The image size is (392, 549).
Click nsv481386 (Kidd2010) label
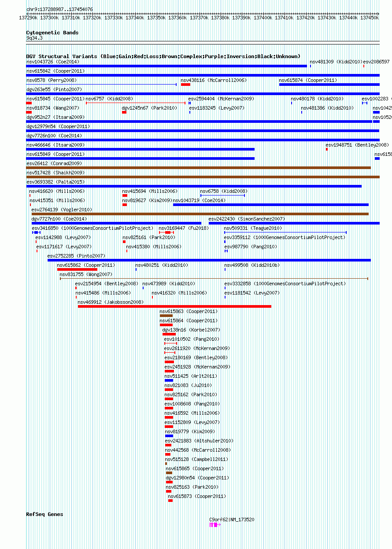327,108
